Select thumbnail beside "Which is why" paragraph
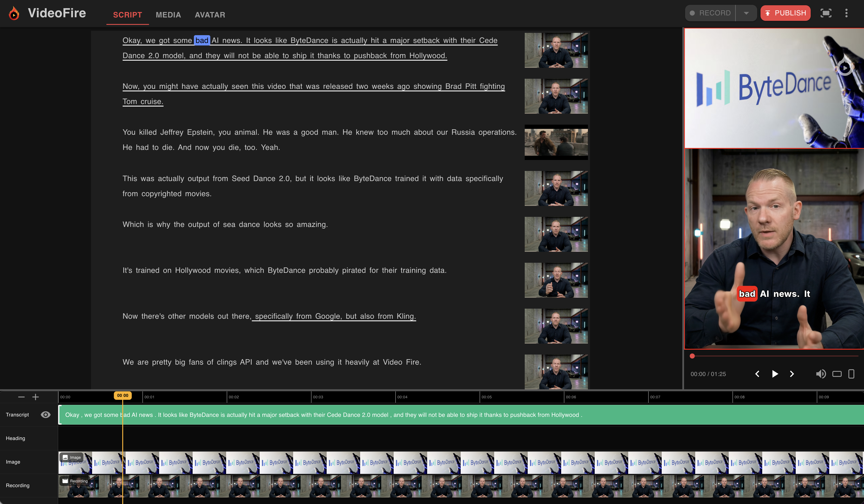Image resolution: width=864 pixels, height=504 pixels. pos(556,234)
